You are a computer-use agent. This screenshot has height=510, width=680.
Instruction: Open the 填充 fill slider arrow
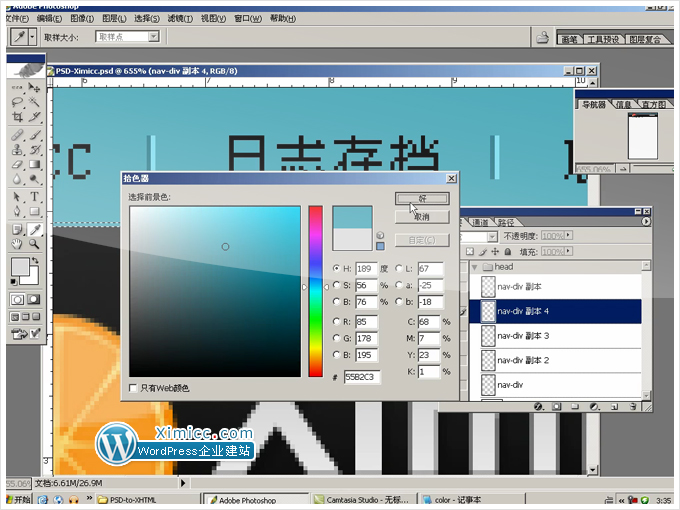569,252
